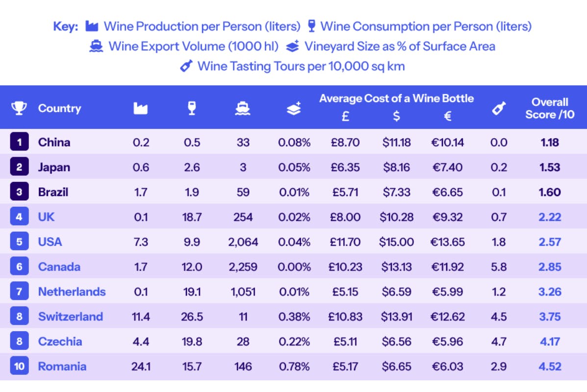587x392 pixels.
Task: Click the Switzerland country name
Action: click(71, 317)
